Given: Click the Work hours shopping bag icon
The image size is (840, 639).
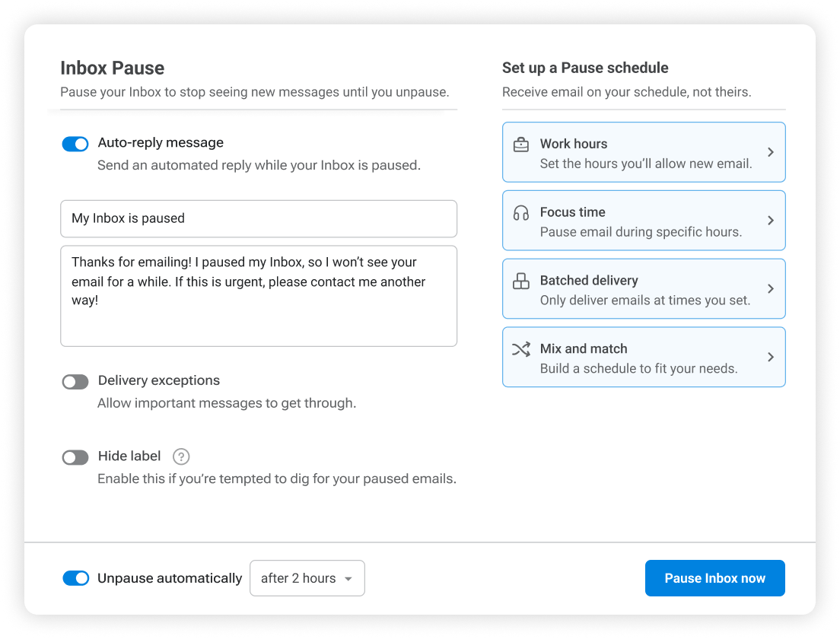Looking at the screenshot, I should pos(521,144).
